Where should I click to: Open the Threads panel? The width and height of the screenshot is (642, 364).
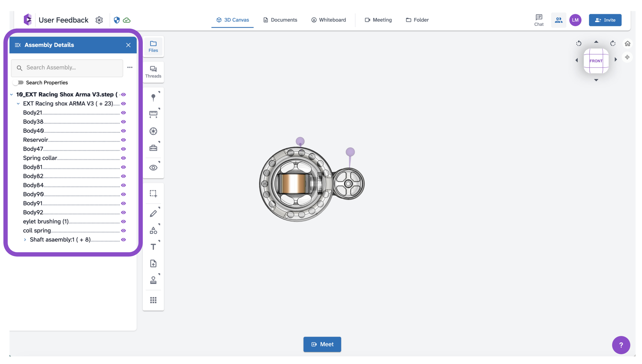point(153,72)
